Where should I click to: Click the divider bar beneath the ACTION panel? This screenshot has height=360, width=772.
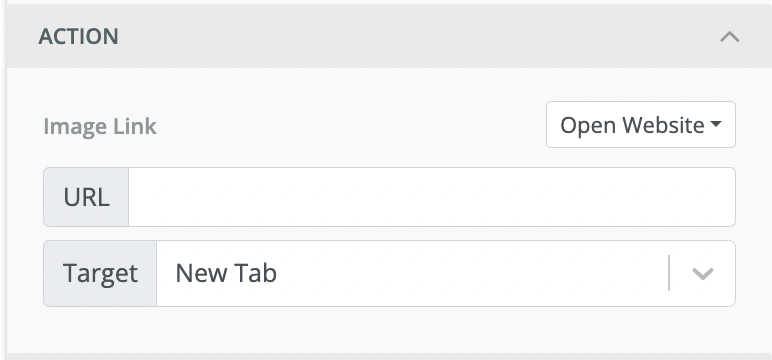click(x=389, y=356)
